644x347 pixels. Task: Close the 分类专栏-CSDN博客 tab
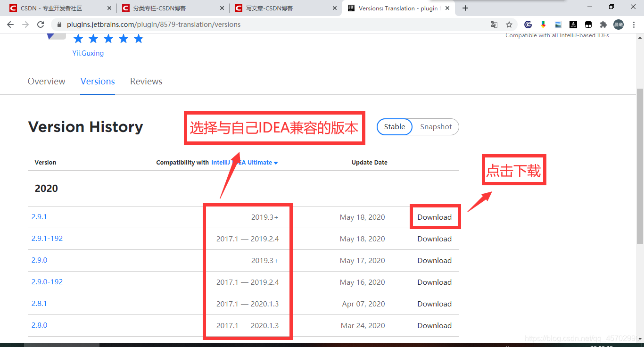[222, 8]
